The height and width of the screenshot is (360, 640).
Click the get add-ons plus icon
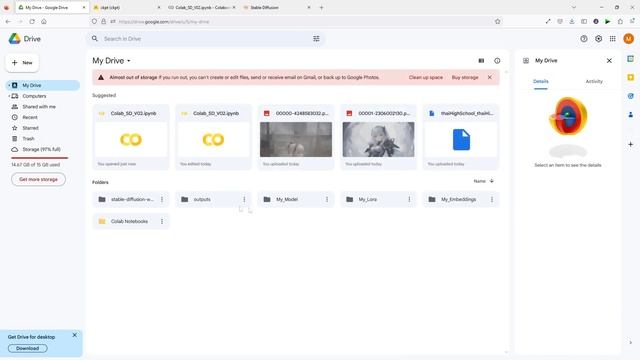tap(631, 144)
